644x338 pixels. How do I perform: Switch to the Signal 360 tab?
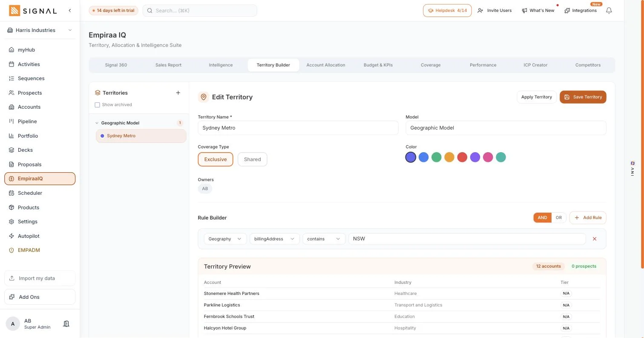pyautogui.click(x=116, y=65)
